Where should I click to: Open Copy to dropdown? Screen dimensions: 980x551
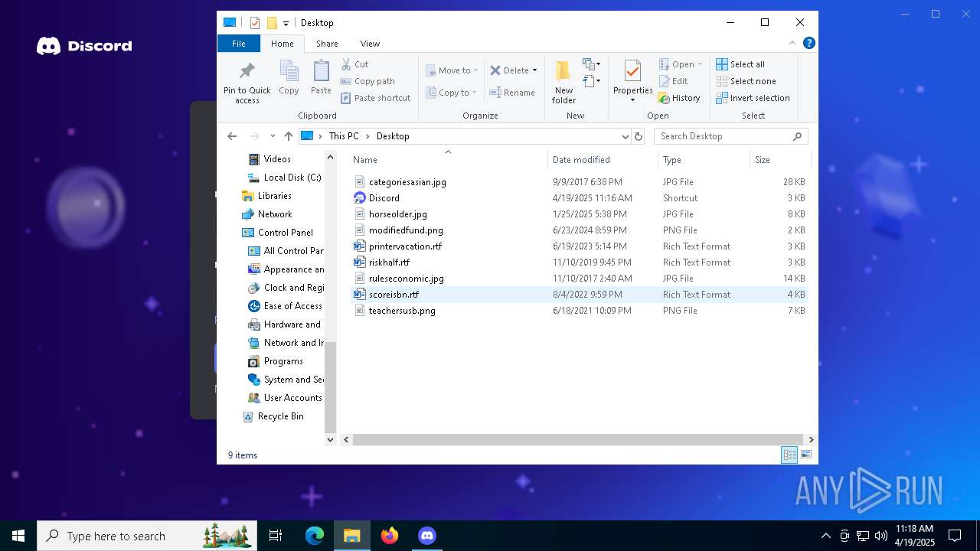pyautogui.click(x=452, y=93)
